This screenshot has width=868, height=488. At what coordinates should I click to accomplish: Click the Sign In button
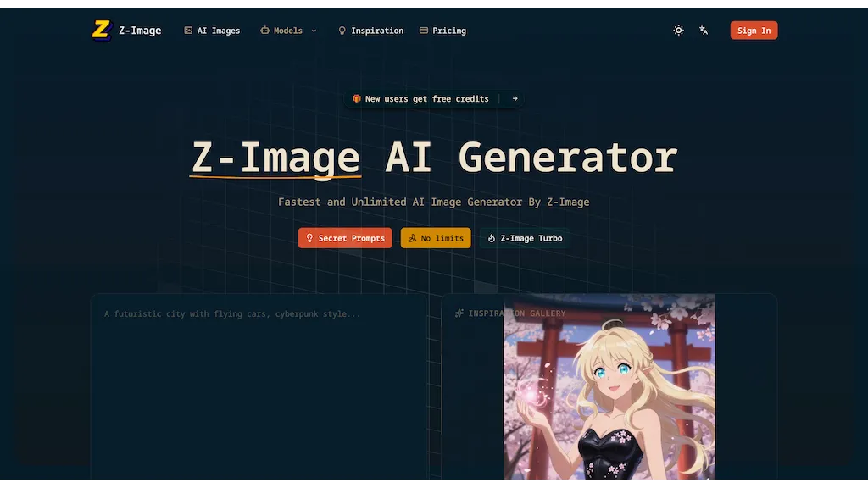[754, 30]
